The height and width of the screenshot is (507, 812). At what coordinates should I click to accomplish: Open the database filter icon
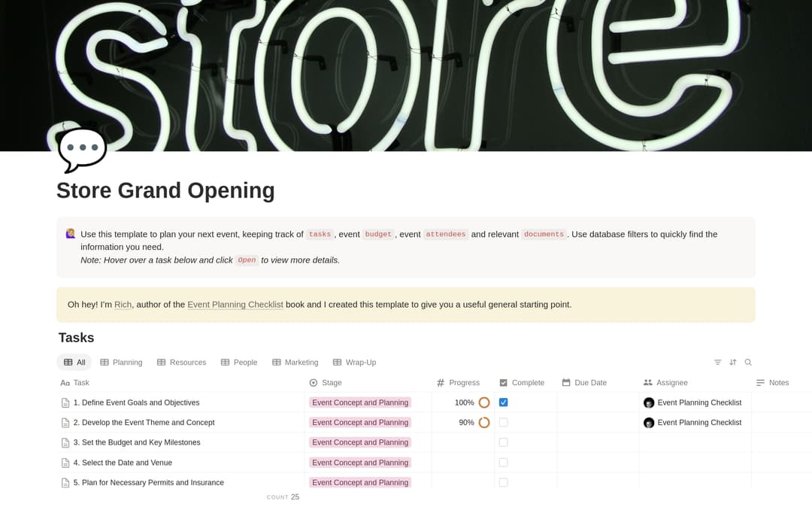click(717, 362)
